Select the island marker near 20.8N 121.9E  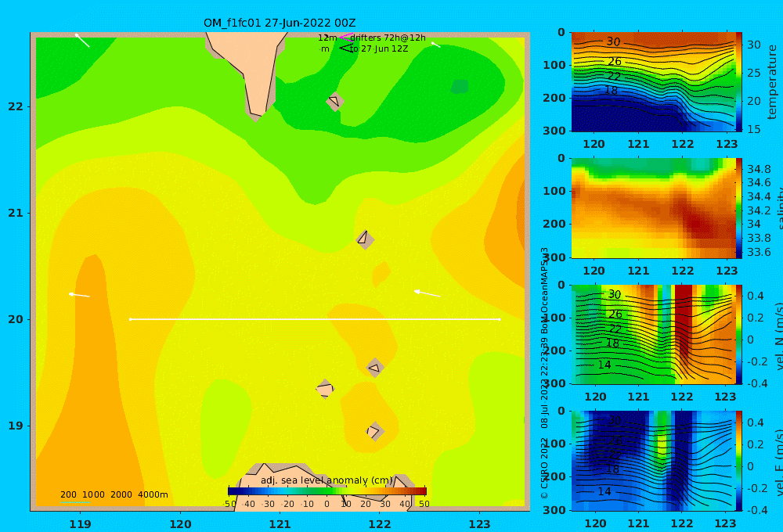(365, 239)
